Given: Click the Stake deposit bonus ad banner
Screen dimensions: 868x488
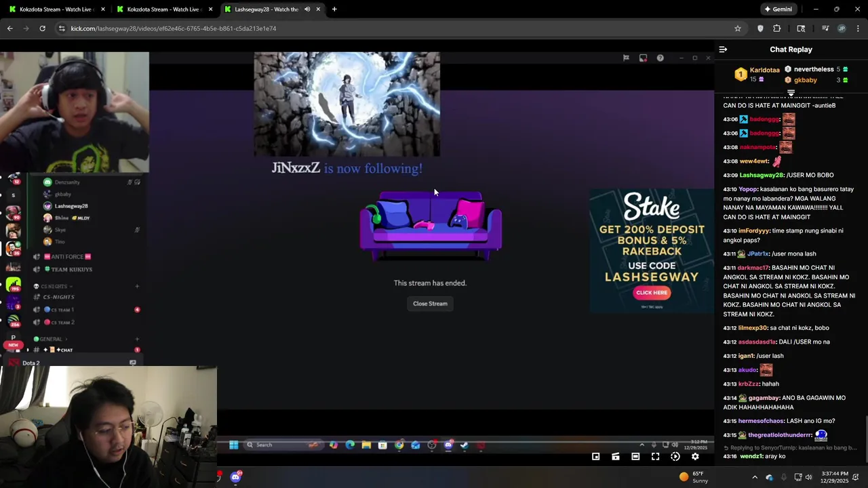Looking at the screenshot, I should pyautogui.click(x=651, y=251).
